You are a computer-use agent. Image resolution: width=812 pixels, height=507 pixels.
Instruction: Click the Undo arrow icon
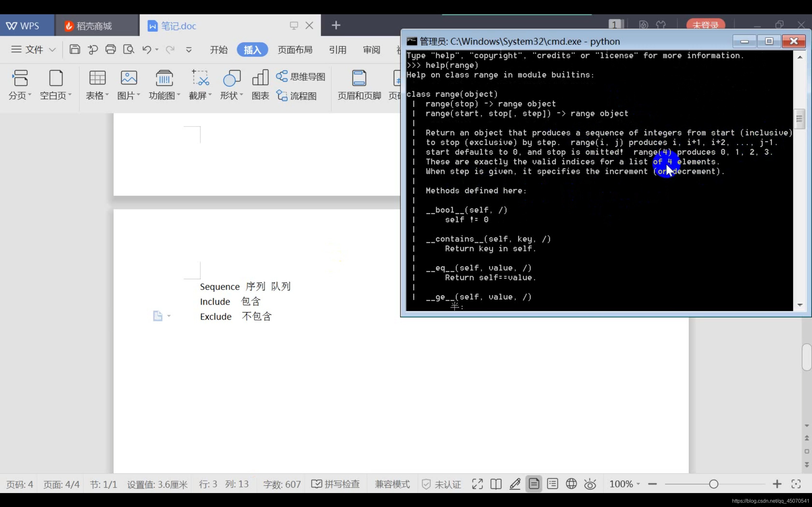146,50
